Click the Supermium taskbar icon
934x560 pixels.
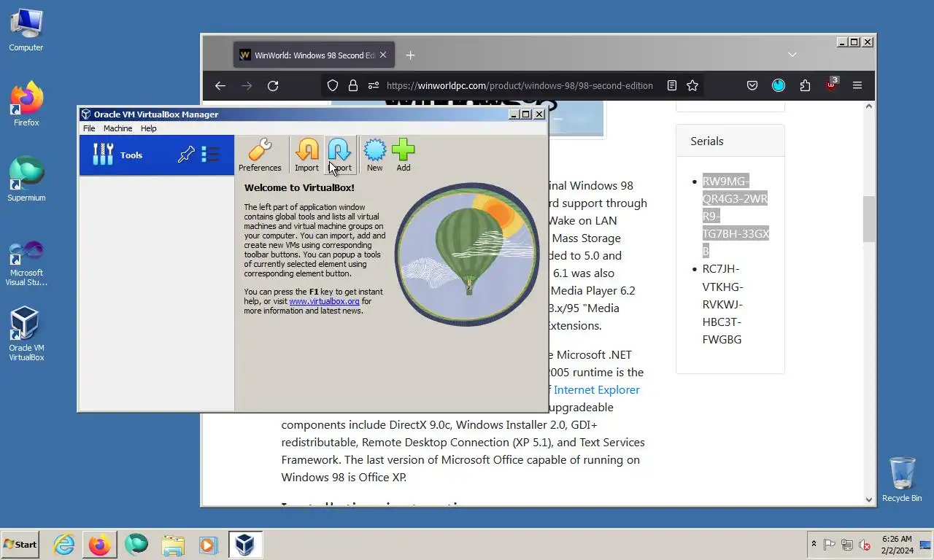136,545
